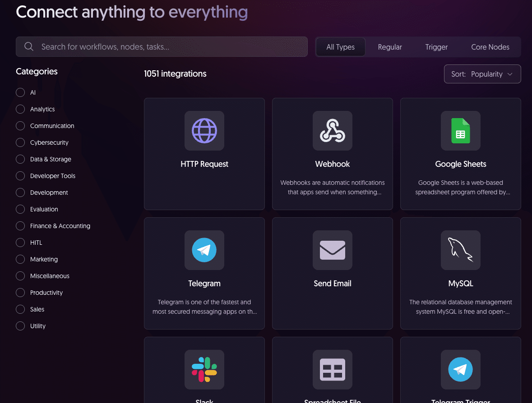Filter by the Productivity category
This screenshot has width=532, height=403.
20,293
